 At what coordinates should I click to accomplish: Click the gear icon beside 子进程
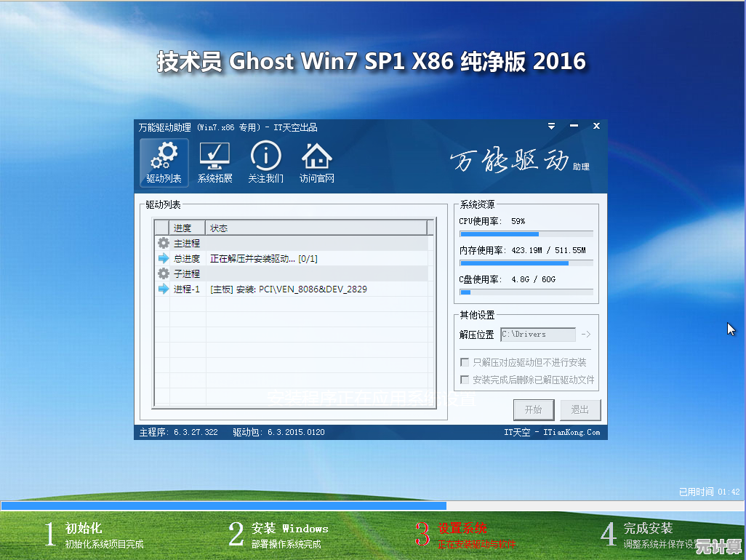(162, 273)
